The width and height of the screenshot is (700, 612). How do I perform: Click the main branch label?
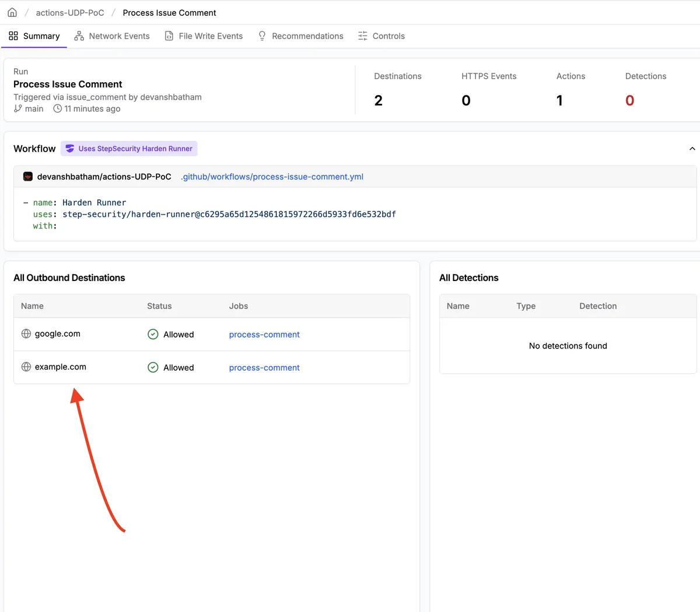(34, 109)
